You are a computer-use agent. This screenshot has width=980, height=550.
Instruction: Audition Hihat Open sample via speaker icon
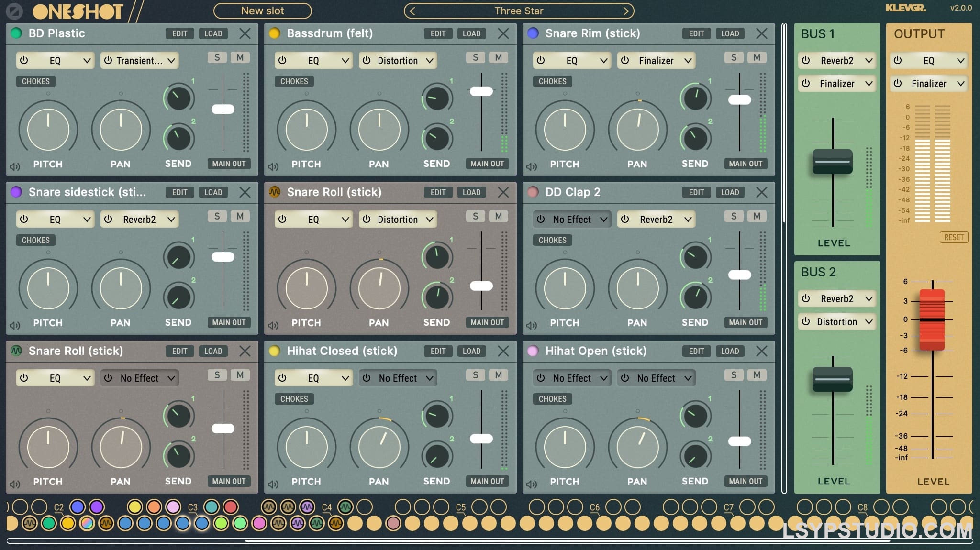(532, 484)
